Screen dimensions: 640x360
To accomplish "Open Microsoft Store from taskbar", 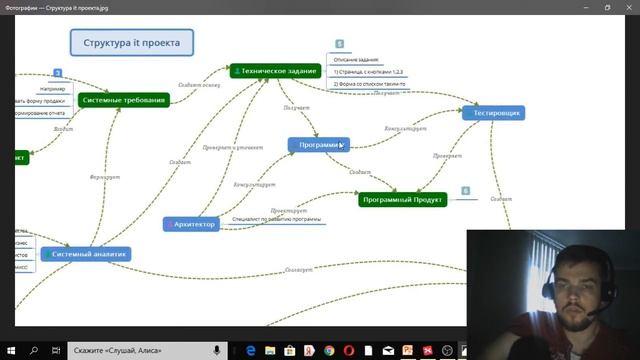I will click(x=290, y=351).
